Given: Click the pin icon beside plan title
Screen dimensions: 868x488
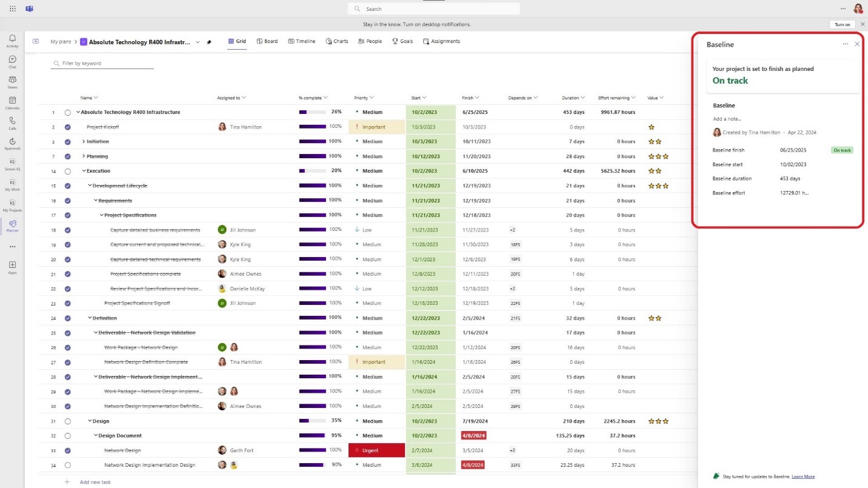Looking at the screenshot, I should (x=209, y=42).
